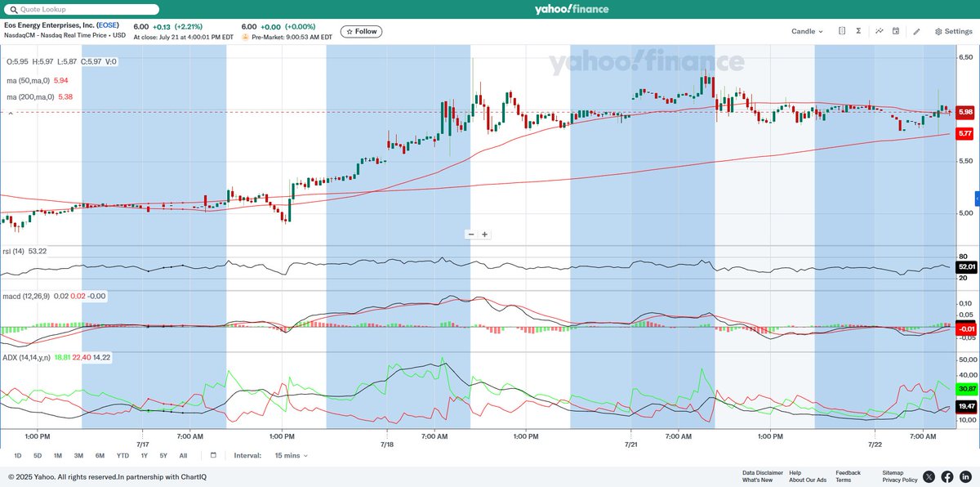This screenshot has width=980, height=487.
Task: Open the What's New link
Action: coord(757,480)
